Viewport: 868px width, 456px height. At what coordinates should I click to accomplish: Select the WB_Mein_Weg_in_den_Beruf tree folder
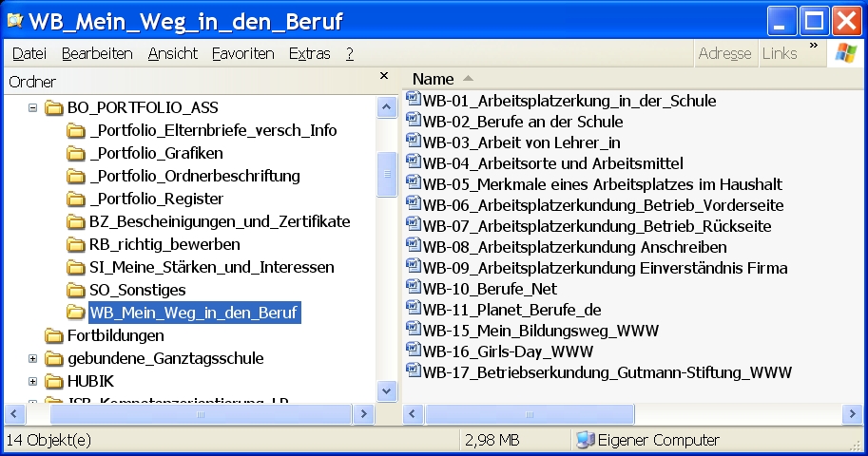194,313
